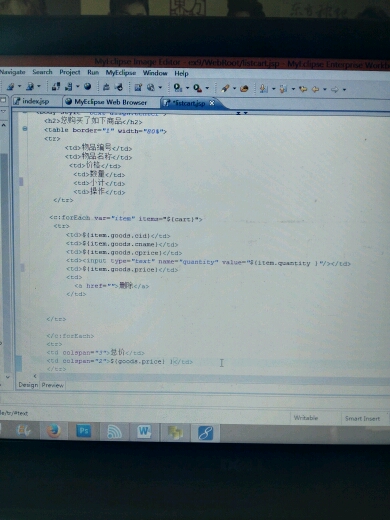Open the back history dropdown arrow

pos(325,89)
